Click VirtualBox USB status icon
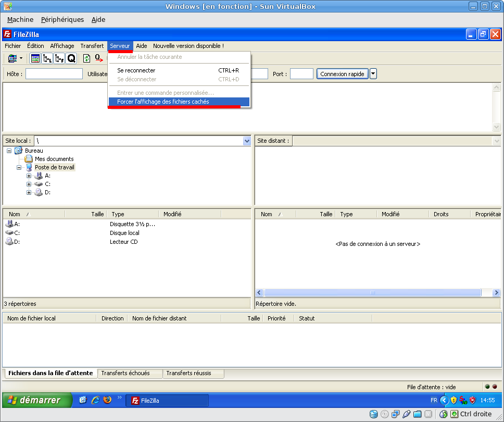Viewport: 504px width, 422px height. click(406, 414)
